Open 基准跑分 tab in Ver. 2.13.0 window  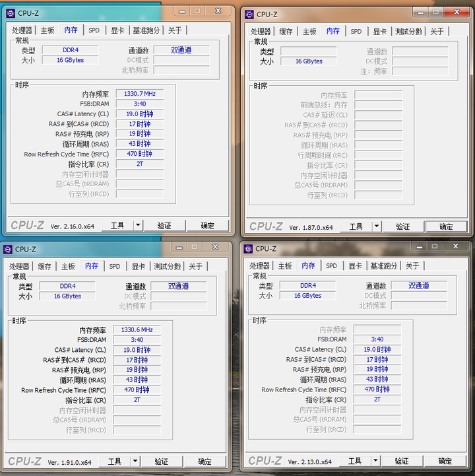[x=384, y=266]
